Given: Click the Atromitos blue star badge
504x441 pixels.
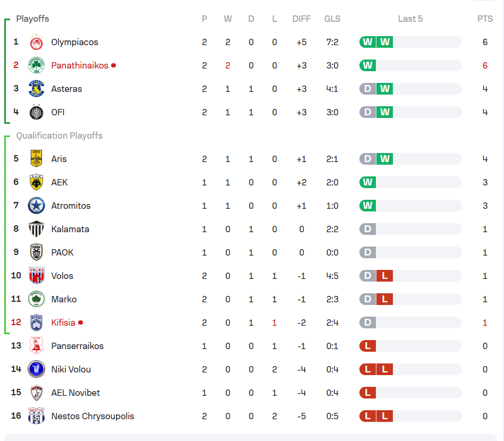Looking at the screenshot, I should [x=36, y=206].
